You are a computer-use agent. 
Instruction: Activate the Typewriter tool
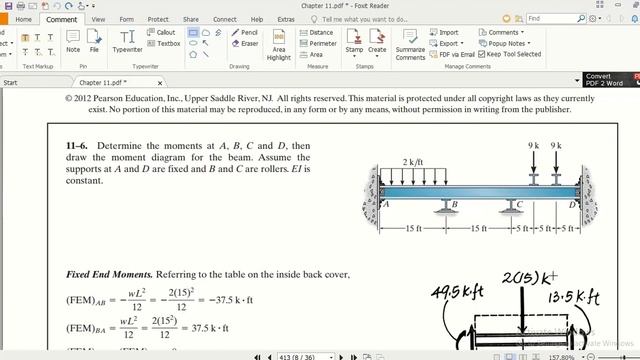tap(127, 41)
